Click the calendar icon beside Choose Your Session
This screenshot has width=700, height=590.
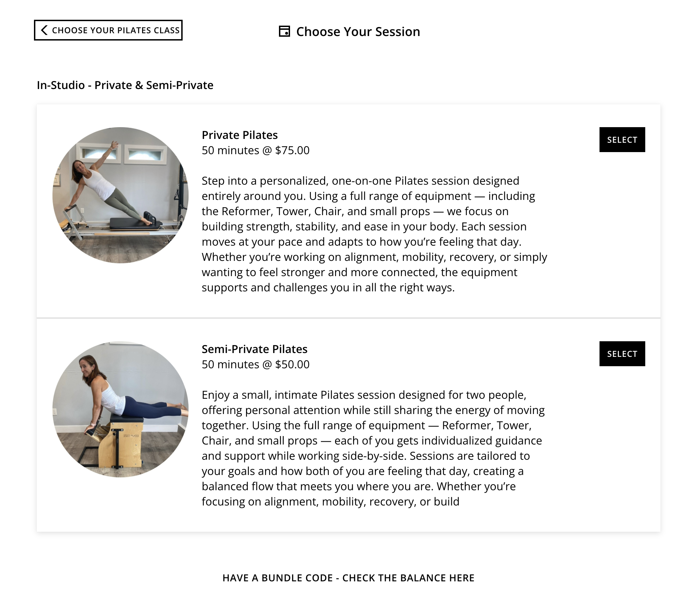[285, 31]
